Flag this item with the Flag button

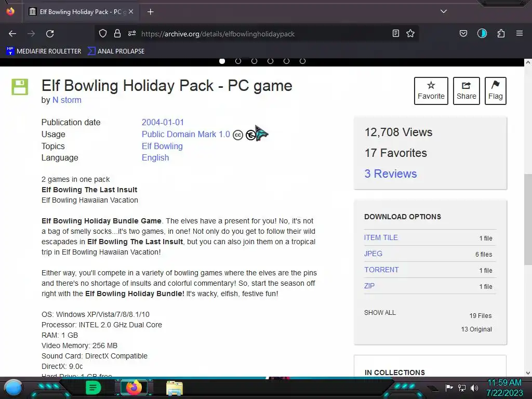coord(495,91)
